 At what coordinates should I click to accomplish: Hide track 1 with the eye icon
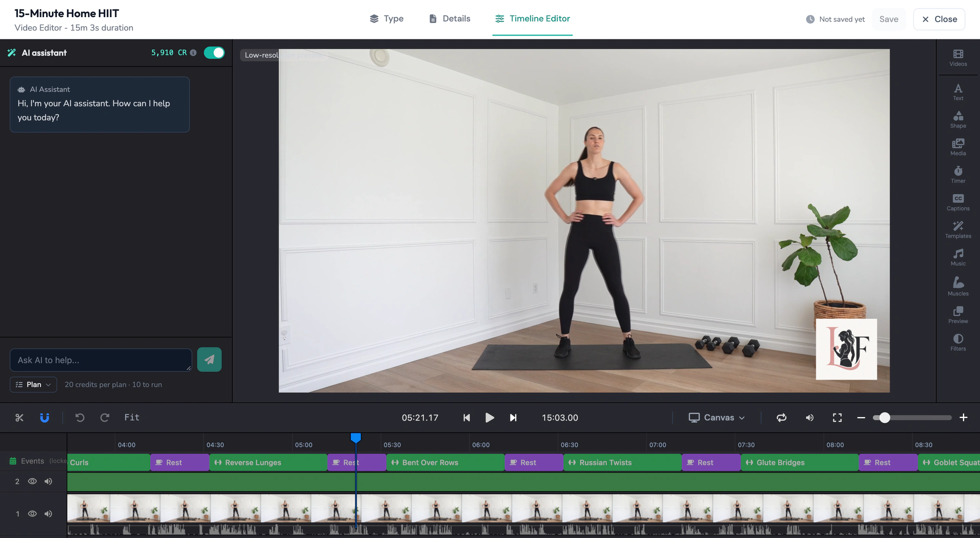click(32, 514)
